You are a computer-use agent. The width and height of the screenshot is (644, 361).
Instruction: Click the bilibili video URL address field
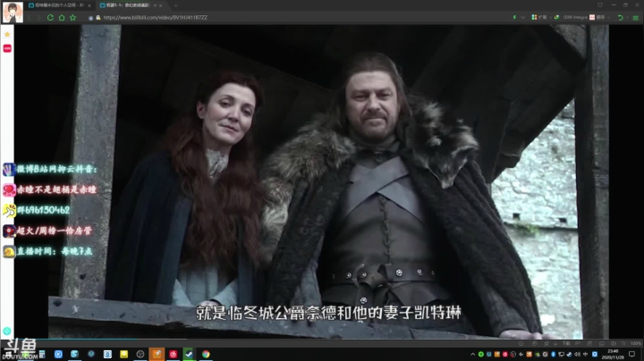[x=156, y=18]
